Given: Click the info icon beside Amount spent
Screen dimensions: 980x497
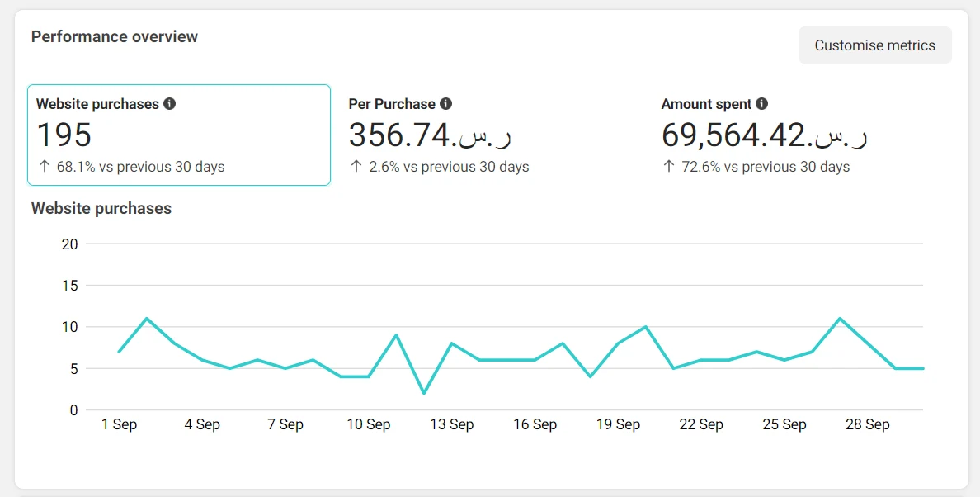Looking at the screenshot, I should (762, 104).
